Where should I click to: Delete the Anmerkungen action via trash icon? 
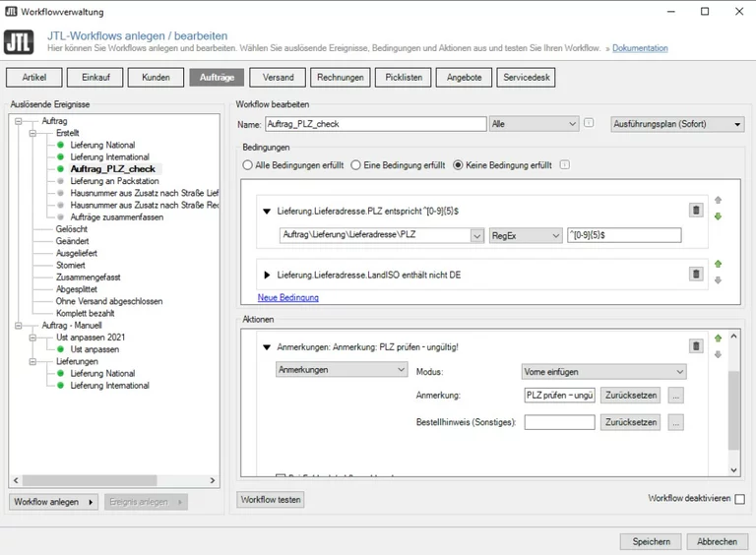click(x=696, y=346)
